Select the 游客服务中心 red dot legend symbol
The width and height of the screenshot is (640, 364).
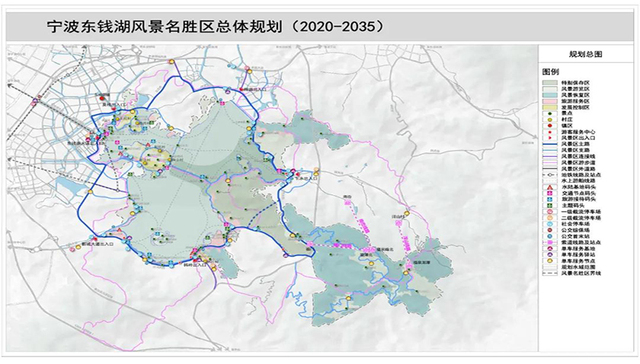[550, 132]
